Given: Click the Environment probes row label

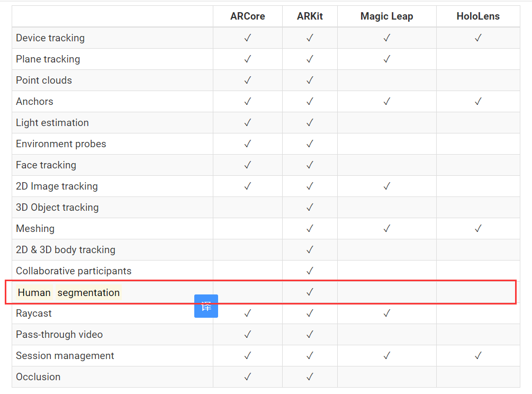Looking at the screenshot, I should pyautogui.click(x=61, y=144).
